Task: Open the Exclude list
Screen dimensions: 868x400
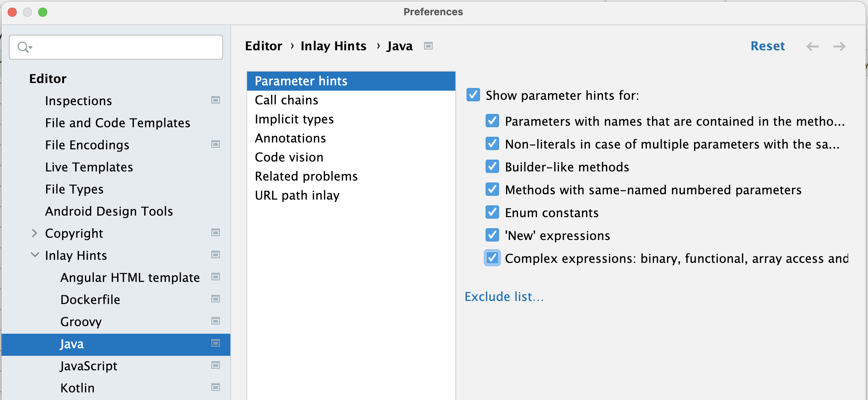Action: pyautogui.click(x=504, y=296)
